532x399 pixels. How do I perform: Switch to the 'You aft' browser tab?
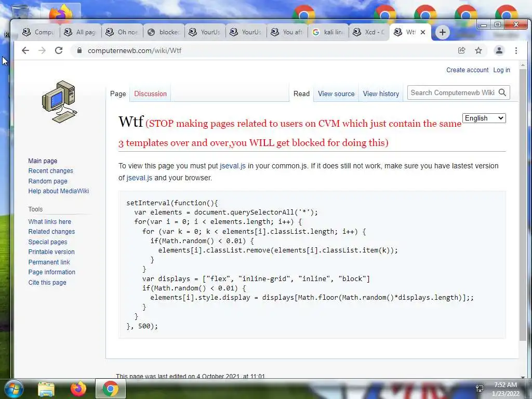click(x=288, y=32)
